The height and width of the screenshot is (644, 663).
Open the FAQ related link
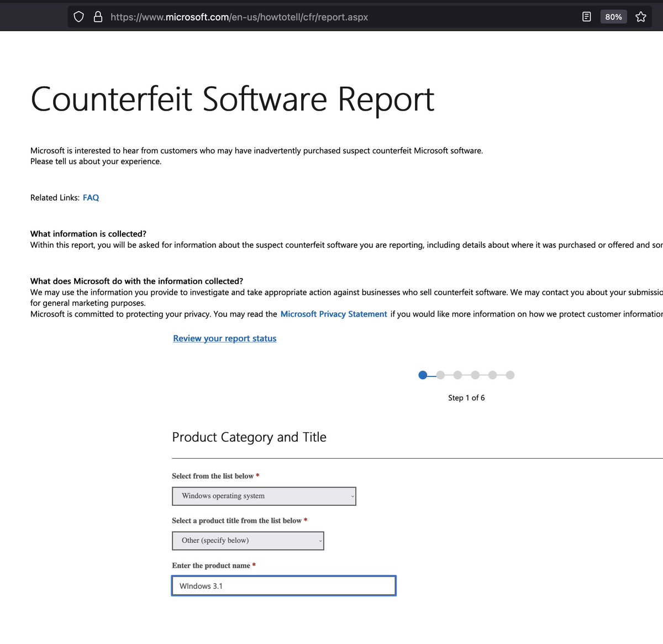pyautogui.click(x=91, y=197)
